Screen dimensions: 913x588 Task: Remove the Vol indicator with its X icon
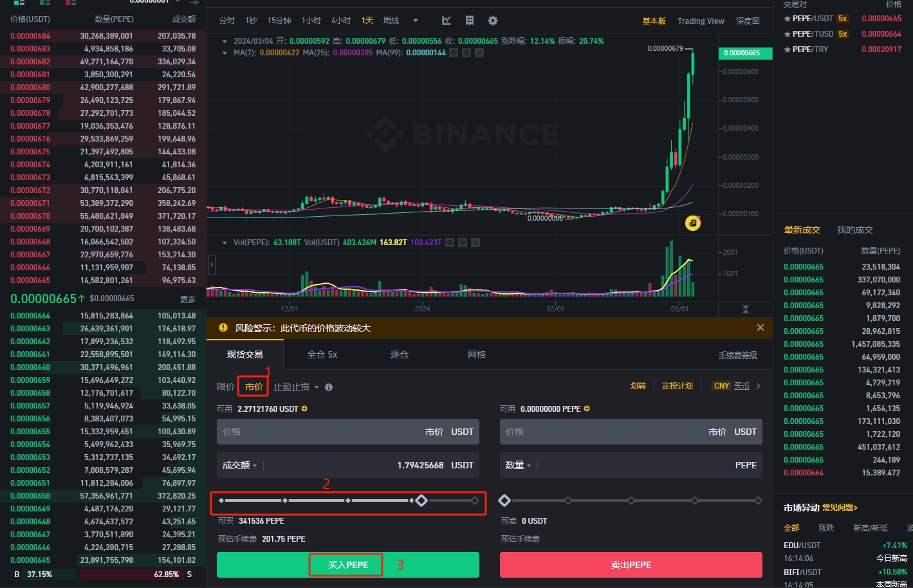pyautogui.click(x=475, y=243)
